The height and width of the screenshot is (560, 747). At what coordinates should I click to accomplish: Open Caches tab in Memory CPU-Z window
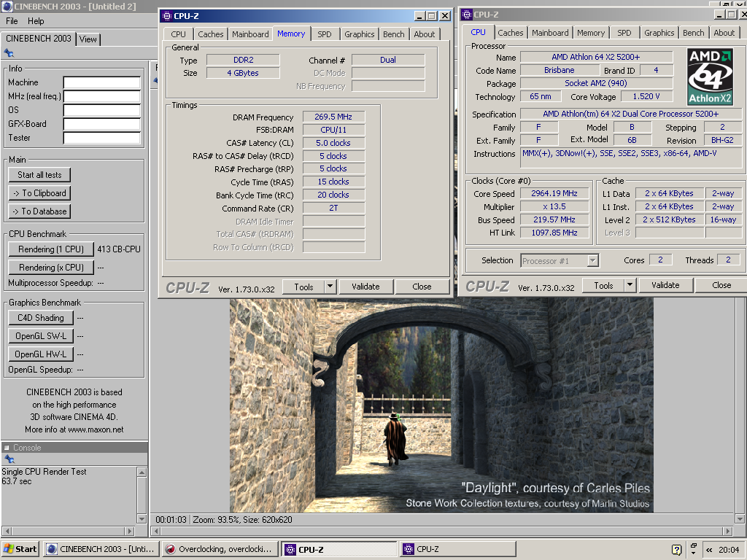211,34
